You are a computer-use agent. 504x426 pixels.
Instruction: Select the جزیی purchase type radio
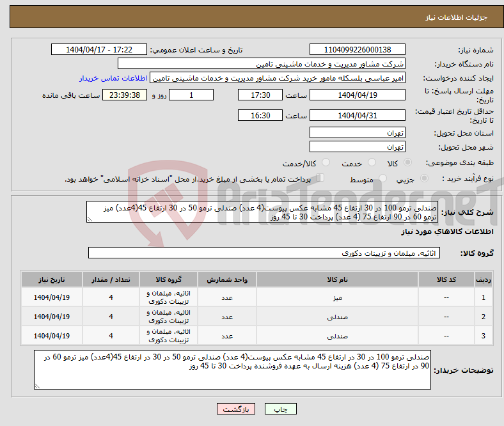click(424, 178)
